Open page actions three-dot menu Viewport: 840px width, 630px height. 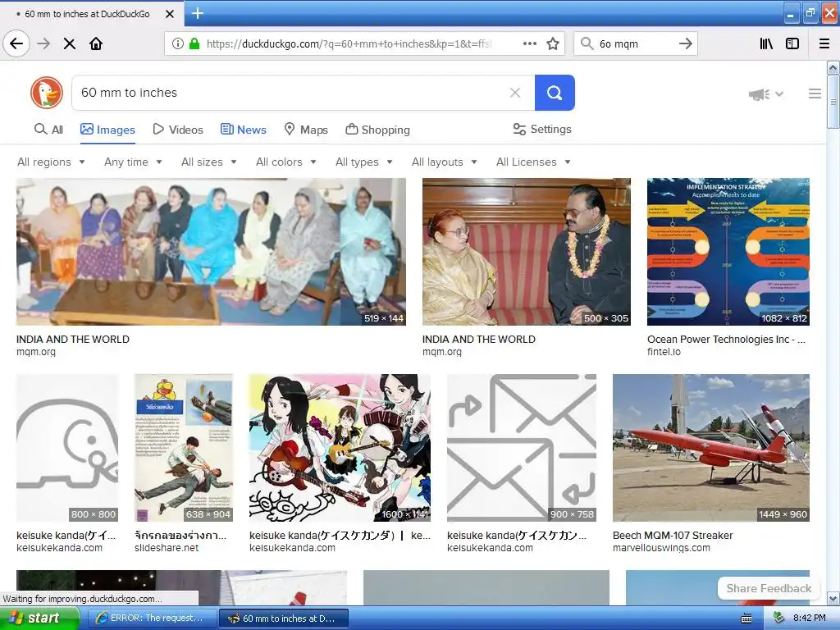pyautogui.click(x=529, y=44)
